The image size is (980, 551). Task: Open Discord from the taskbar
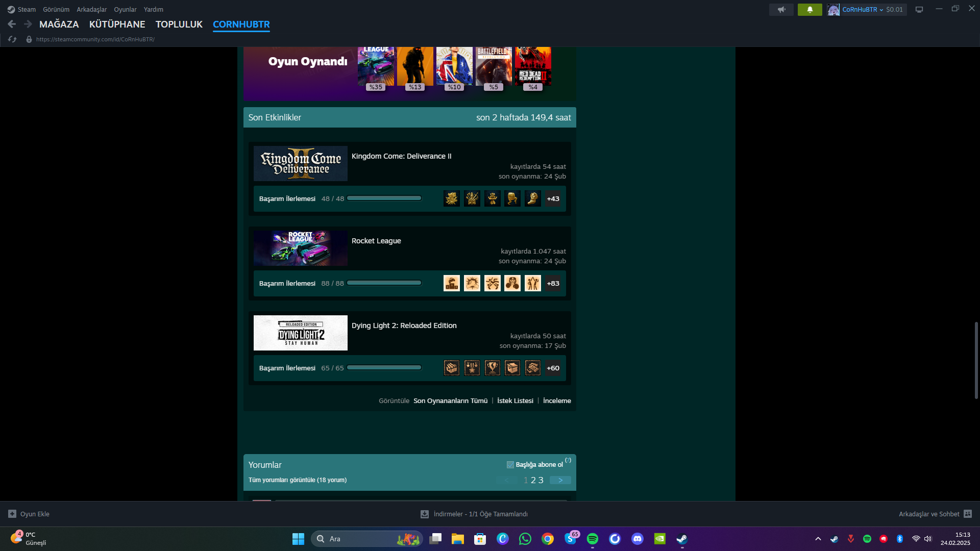click(637, 539)
